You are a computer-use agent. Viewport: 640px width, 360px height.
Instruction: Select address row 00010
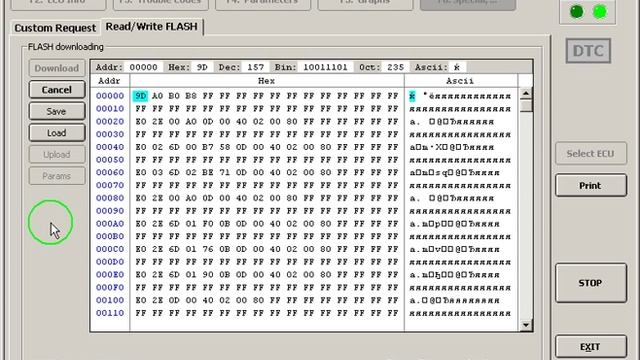coord(110,109)
